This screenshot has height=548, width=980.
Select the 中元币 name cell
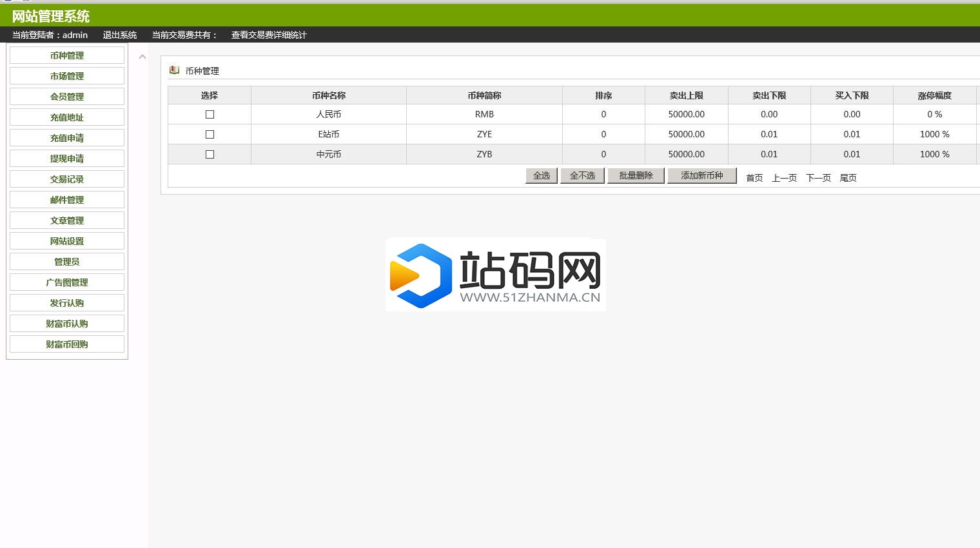coord(329,154)
